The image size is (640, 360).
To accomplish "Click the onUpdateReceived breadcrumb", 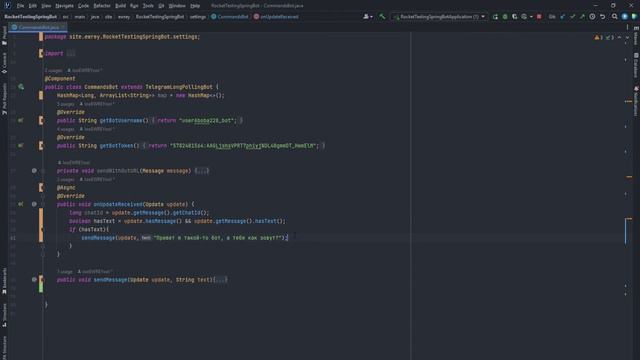I will tap(276, 17).
